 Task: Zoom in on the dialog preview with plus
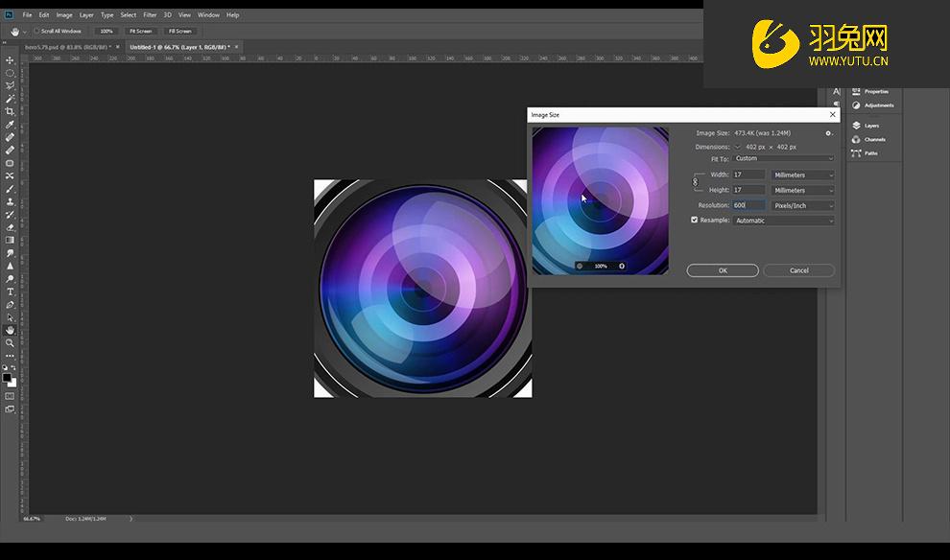[622, 266]
